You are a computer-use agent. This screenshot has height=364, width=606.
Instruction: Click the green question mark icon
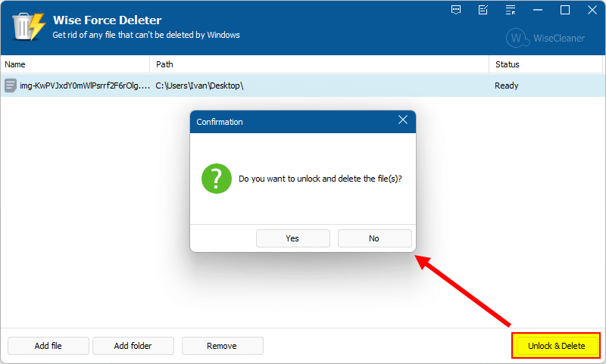[217, 179]
